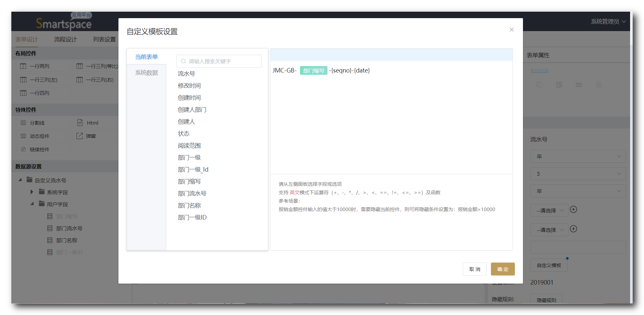Click the batch edit icon under 表单属性
This screenshot has height=315, width=644.
tap(539, 85)
